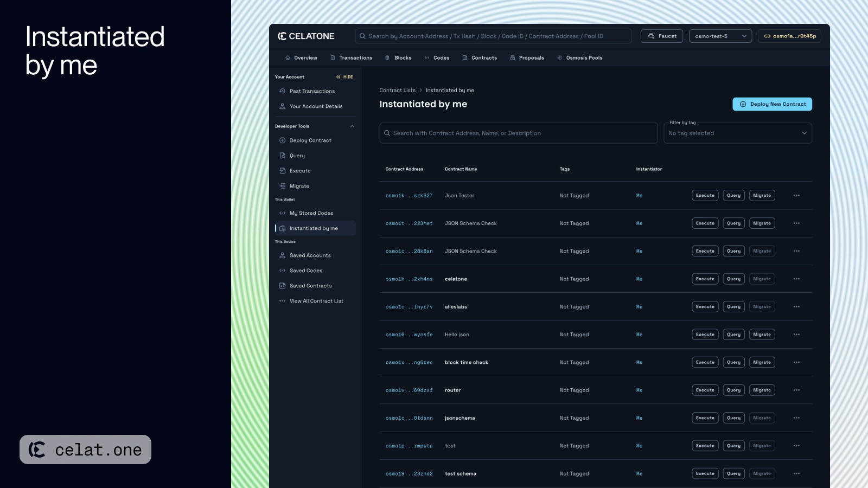
Task: Open more options for Hello json row
Action: point(796,335)
